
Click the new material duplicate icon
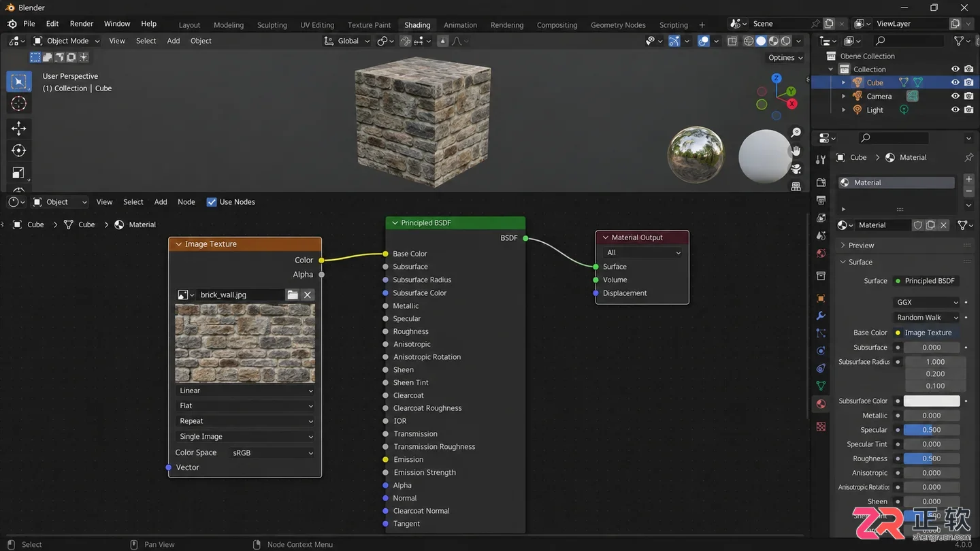(x=930, y=225)
